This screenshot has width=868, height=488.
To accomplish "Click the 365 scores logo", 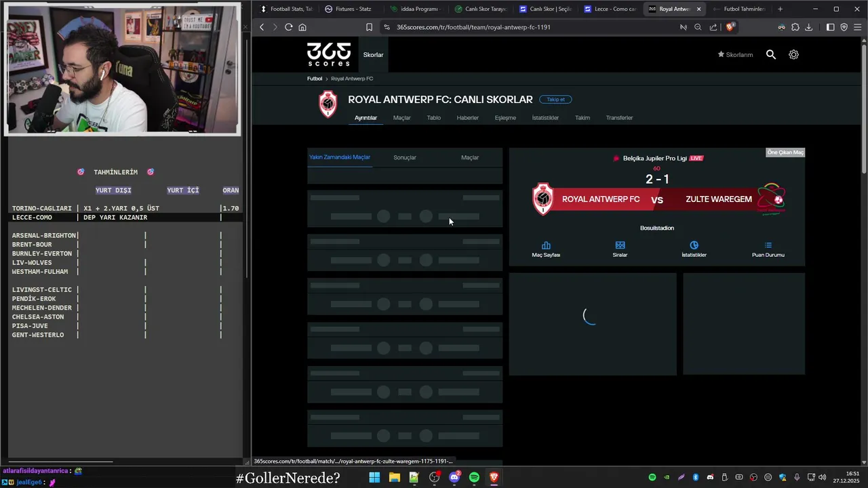I will click(x=329, y=54).
